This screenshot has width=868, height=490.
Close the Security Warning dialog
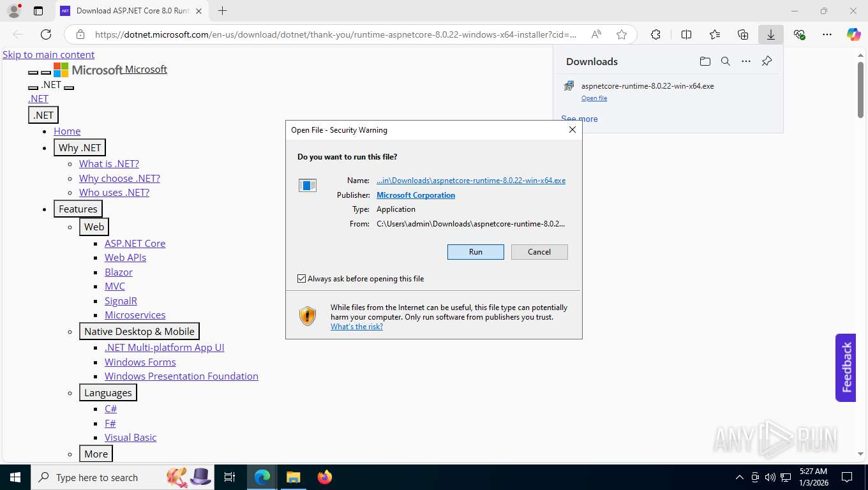[572, 130]
